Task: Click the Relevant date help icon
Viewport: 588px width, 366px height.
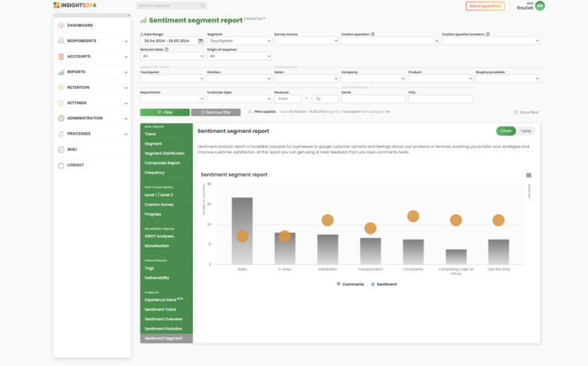Action: [167, 49]
